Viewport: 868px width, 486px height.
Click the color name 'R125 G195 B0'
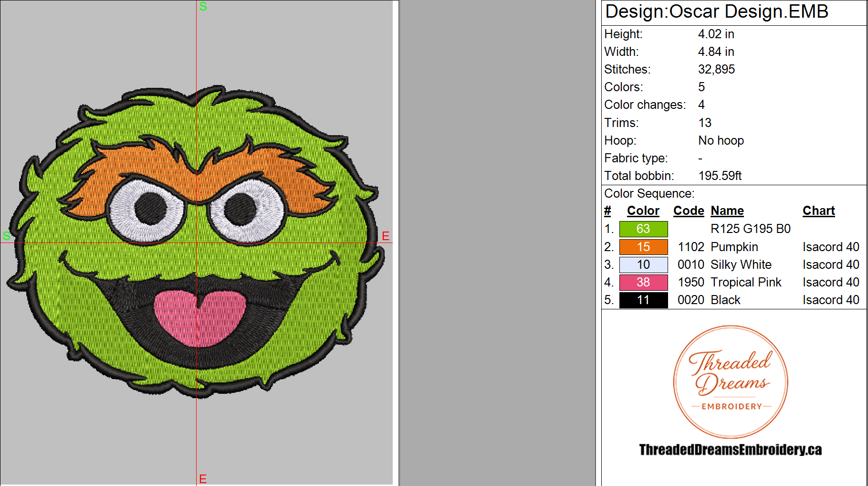[751, 229]
